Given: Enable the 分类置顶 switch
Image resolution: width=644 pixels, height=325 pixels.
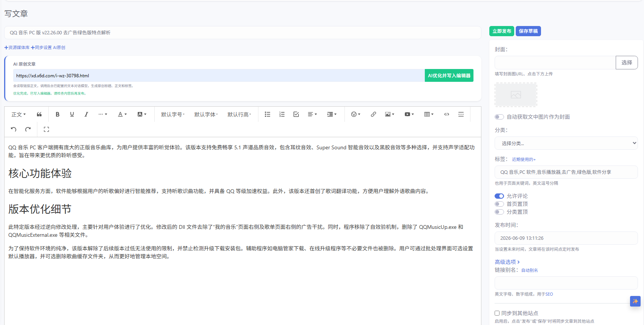Looking at the screenshot, I should coord(499,212).
